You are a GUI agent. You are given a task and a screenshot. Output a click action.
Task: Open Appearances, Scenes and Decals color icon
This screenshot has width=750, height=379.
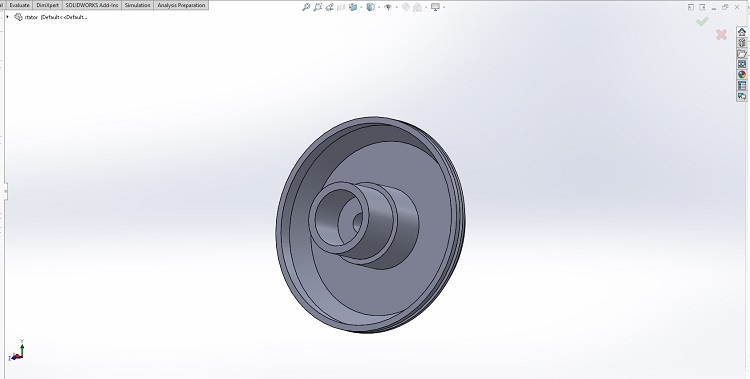742,75
